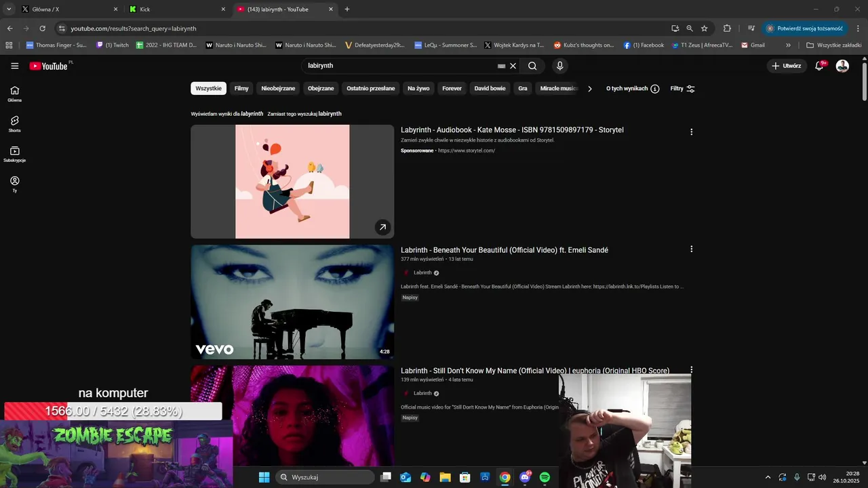The image size is (868, 488).
Task: Select the Na żywo chip
Action: click(x=418, y=89)
